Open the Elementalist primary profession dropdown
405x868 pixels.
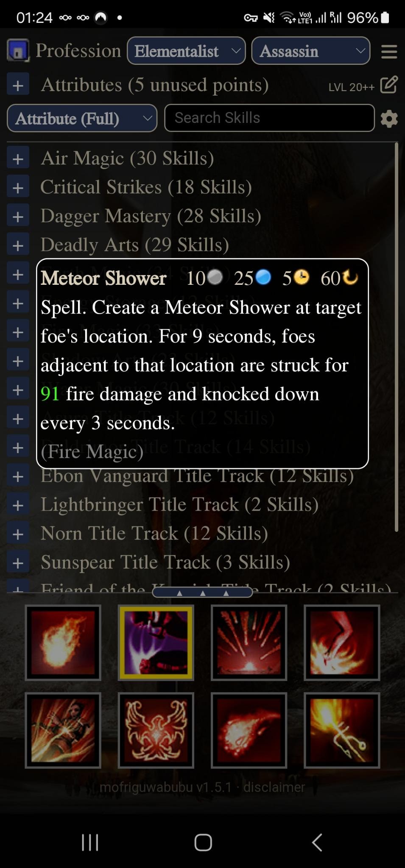pyautogui.click(x=186, y=51)
